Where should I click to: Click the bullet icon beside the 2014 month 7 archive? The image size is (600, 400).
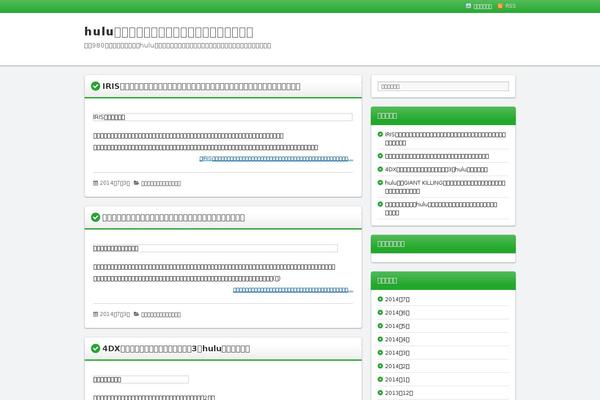point(380,299)
